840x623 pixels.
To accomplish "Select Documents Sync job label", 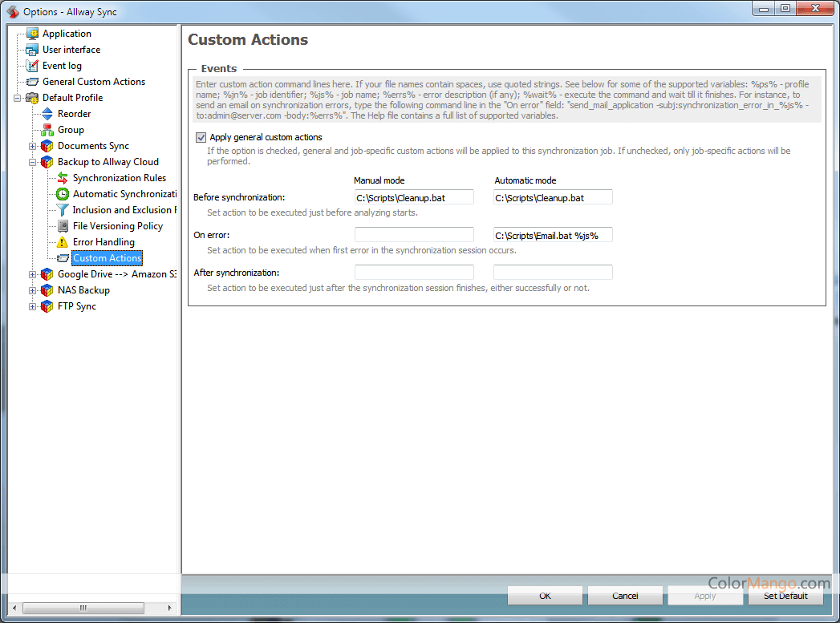I will click(x=93, y=146).
